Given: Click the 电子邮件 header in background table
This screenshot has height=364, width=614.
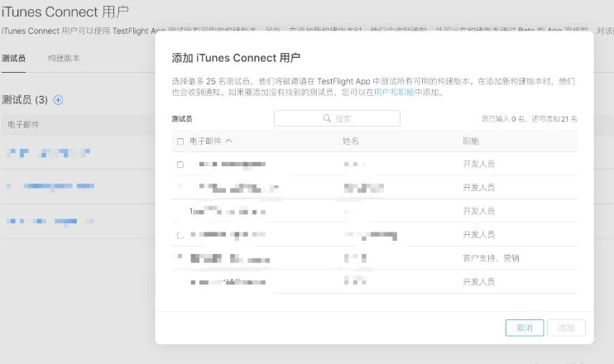Looking at the screenshot, I should (x=23, y=124).
